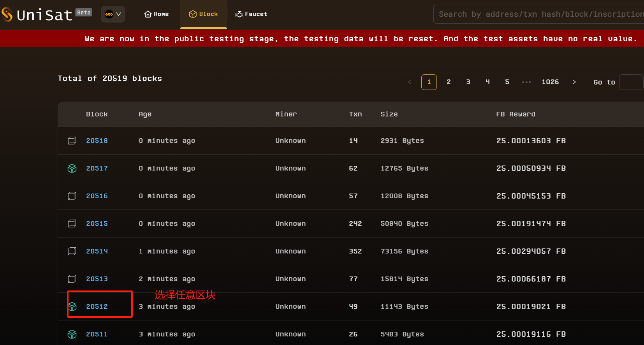Image resolution: width=644 pixels, height=345 pixels.
Task: Click the search by address input field
Action: (539, 14)
